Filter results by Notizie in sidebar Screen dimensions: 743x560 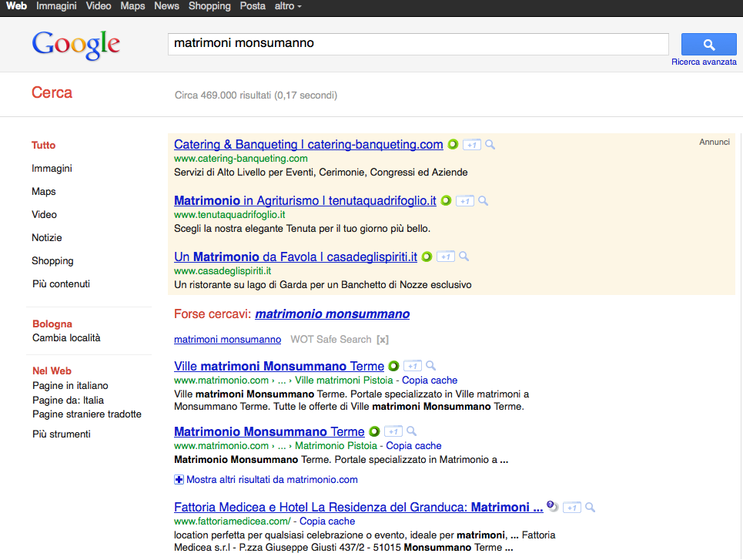47,237
